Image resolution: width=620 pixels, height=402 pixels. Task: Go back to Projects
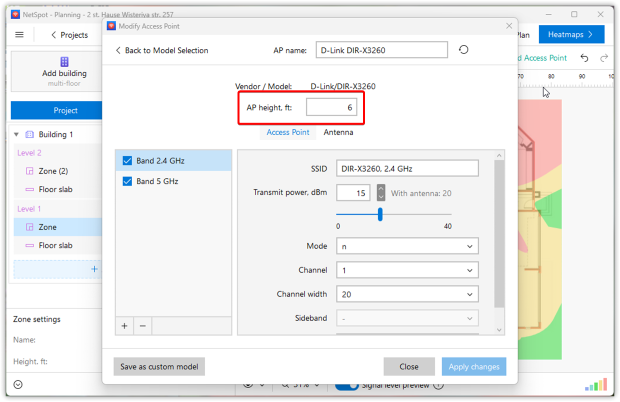click(70, 35)
